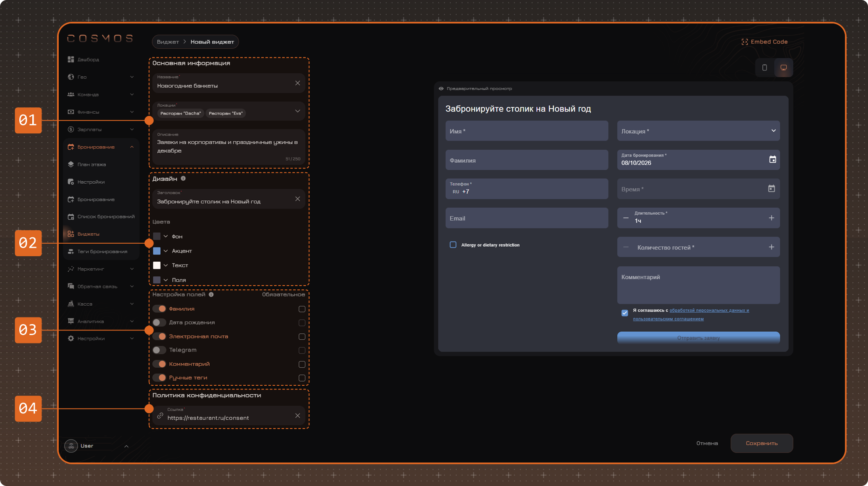Clear the 'Новогодние банкеты' name field

tap(297, 83)
